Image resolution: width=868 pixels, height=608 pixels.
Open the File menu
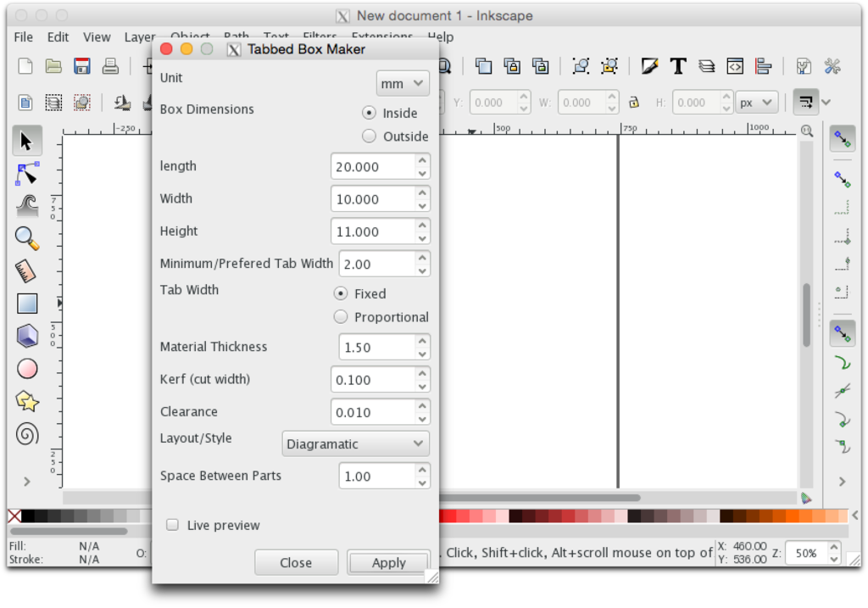click(23, 37)
